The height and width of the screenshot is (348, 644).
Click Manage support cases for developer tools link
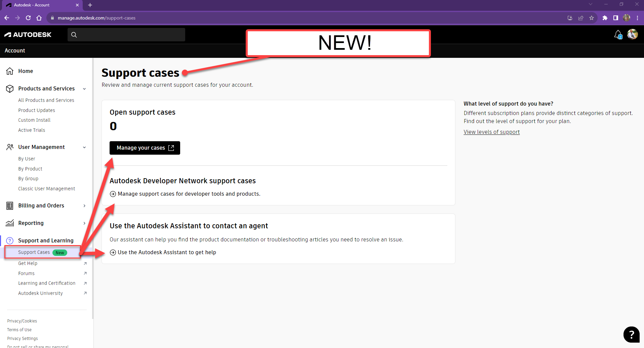189,194
